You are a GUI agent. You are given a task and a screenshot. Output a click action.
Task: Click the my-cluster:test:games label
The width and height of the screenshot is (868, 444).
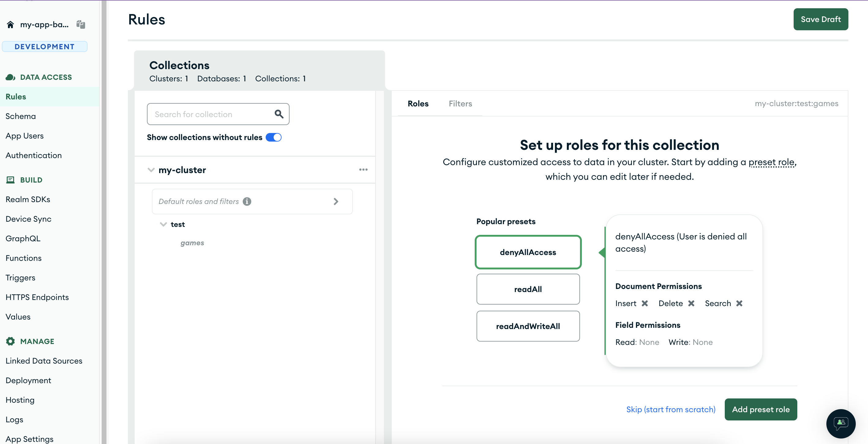pos(796,104)
